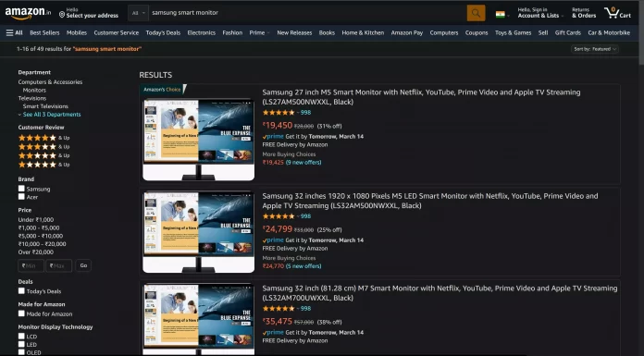Click the 9 new offers link
Image resolution: width=644 pixels, height=356 pixels.
303,162
